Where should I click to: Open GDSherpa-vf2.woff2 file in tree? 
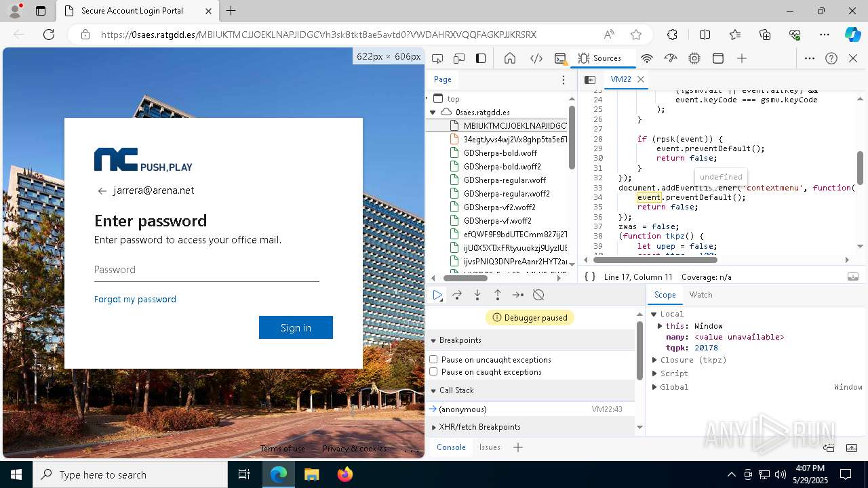[499, 207]
